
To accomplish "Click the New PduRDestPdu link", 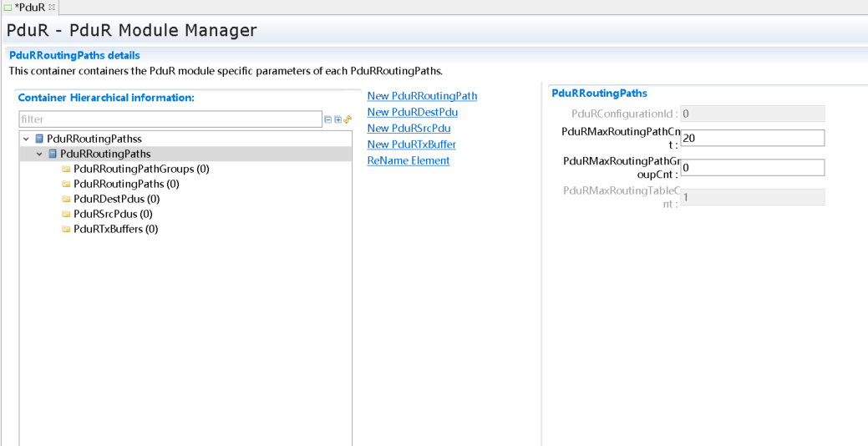I will tap(412, 112).
